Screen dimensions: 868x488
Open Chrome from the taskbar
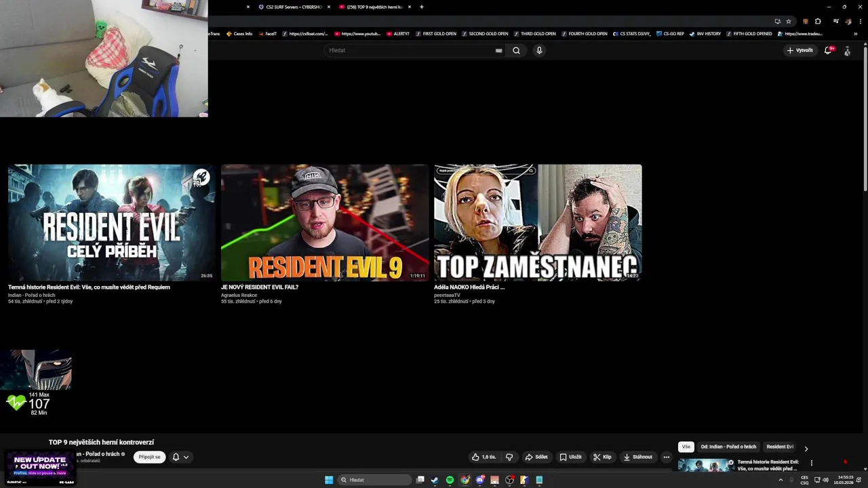tap(465, 480)
